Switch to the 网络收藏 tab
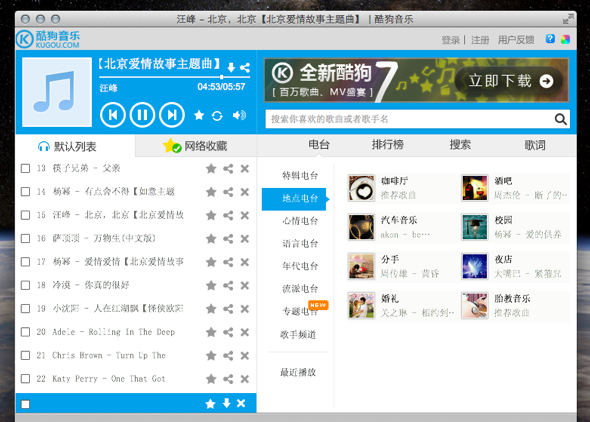Screen dimensions: 590x422 196,146
